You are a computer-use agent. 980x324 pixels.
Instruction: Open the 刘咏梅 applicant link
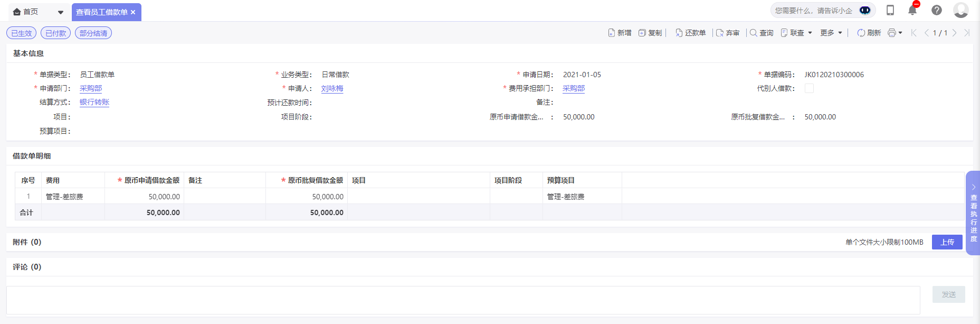pyautogui.click(x=332, y=88)
